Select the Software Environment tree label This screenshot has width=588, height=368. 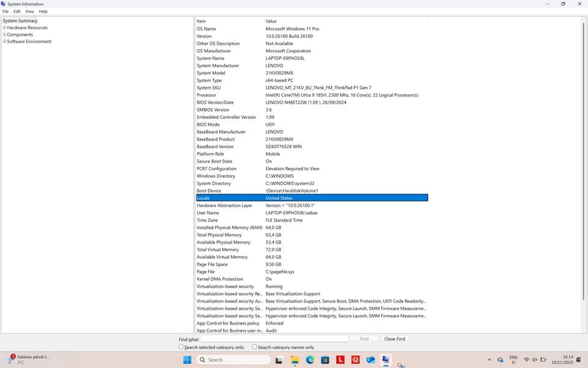pyautogui.click(x=29, y=41)
